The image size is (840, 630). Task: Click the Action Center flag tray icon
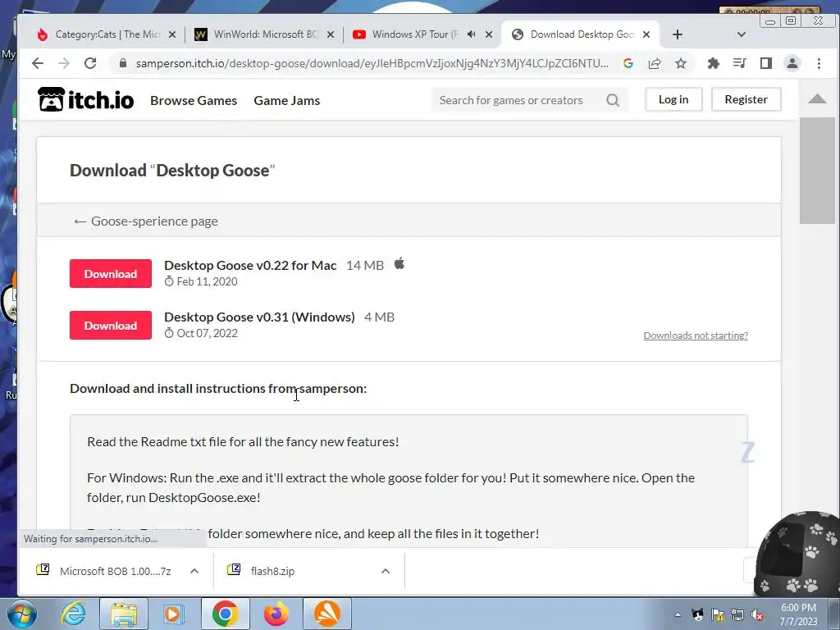[717, 615]
